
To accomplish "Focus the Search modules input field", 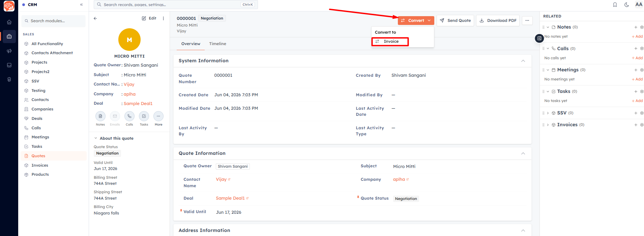I will coord(54,21).
